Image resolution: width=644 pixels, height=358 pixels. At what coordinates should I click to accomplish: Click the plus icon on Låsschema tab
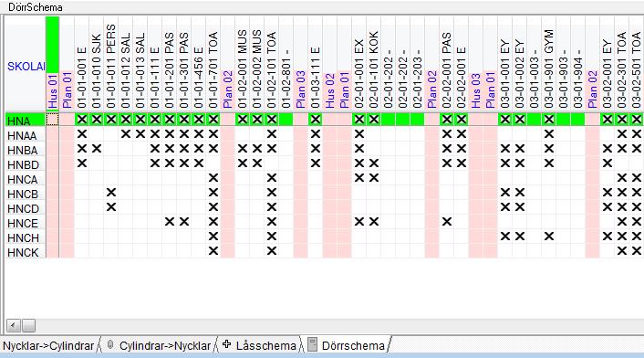[226, 344]
